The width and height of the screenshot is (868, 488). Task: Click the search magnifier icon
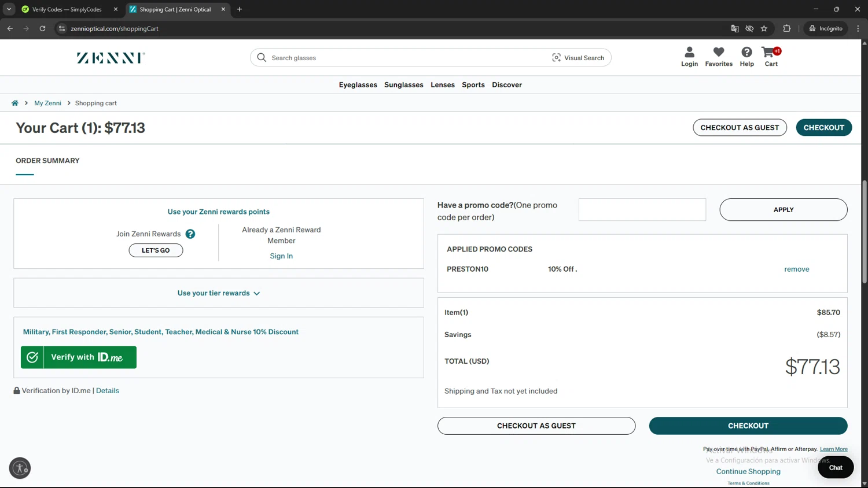262,58
